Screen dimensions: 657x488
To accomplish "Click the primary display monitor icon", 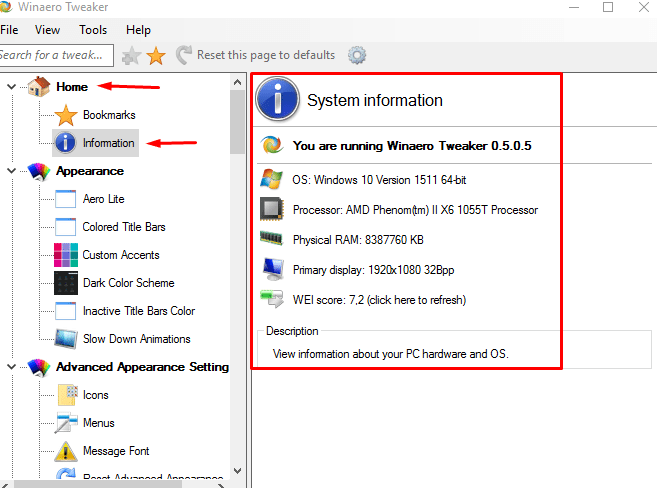I will pyautogui.click(x=273, y=269).
